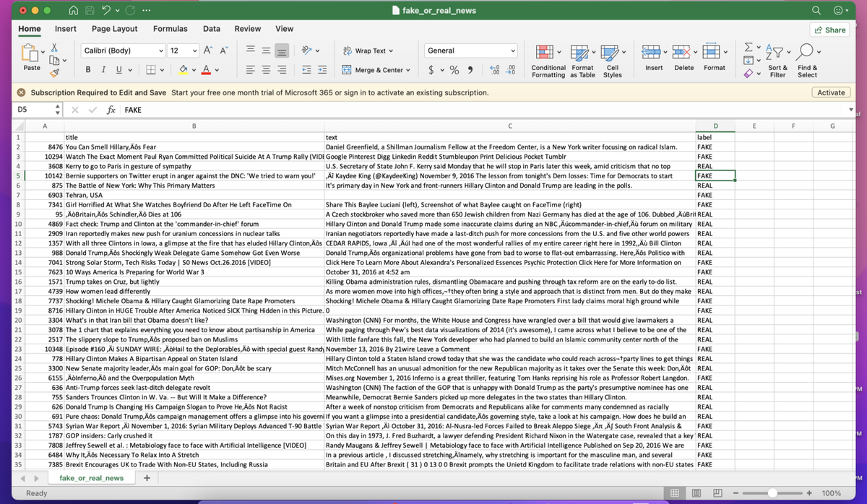Toggle Top Align
This screenshot has height=504, width=867.
[249, 51]
